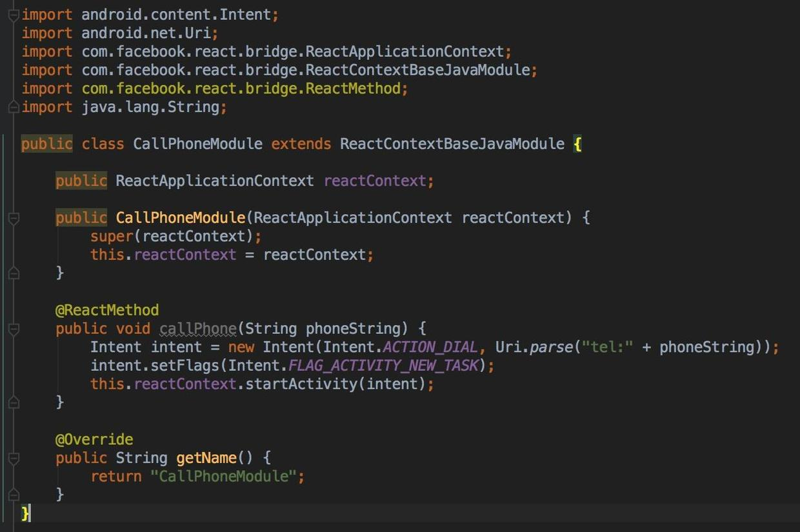Click fold end marker beside java.lang.String import
Viewport: 800px width, 532px height.
pyautogui.click(x=14, y=108)
